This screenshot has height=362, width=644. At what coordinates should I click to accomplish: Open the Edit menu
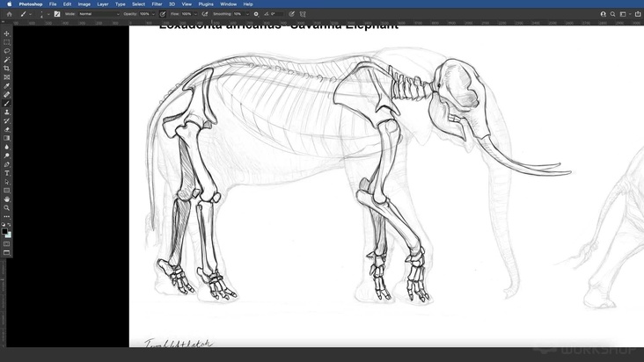tap(67, 4)
